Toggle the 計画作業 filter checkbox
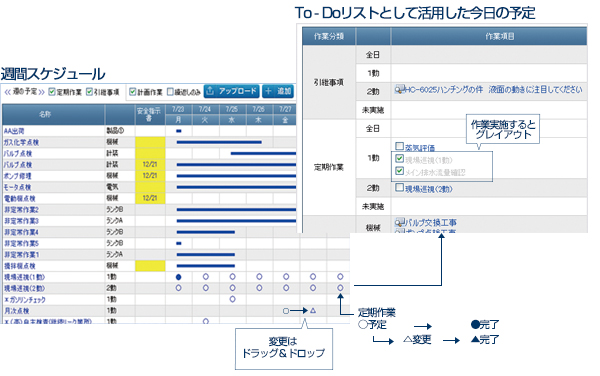600x376 pixels. pyautogui.click(x=133, y=92)
